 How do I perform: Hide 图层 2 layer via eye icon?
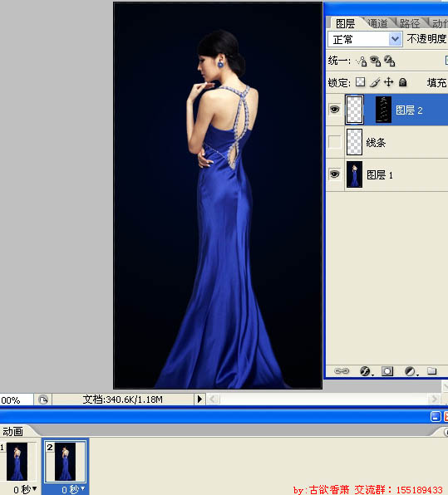click(x=335, y=110)
